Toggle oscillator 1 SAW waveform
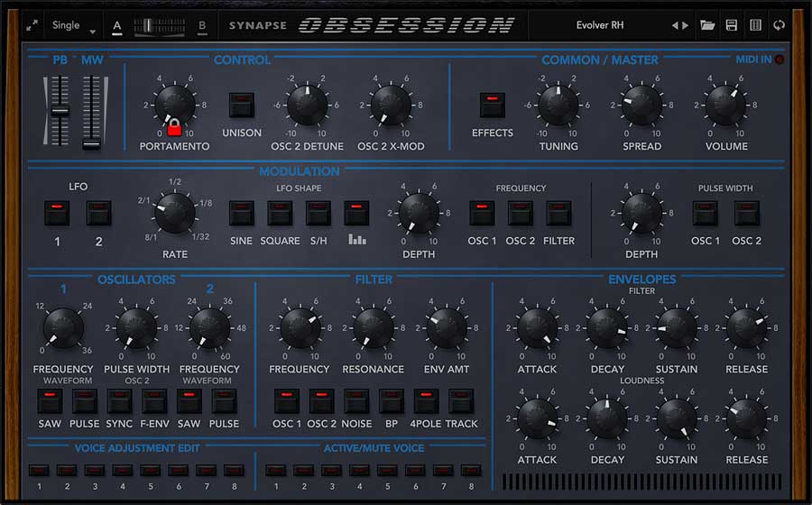Viewport: 812px width, 505px height. click(x=50, y=401)
